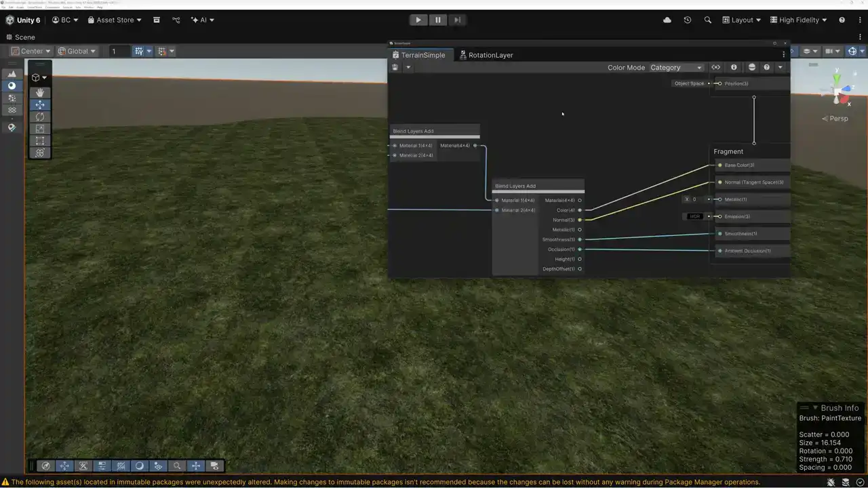Viewport: 868px width, 488px height.
Task: Expand the Layout dropdown
Action: [741, 20]
